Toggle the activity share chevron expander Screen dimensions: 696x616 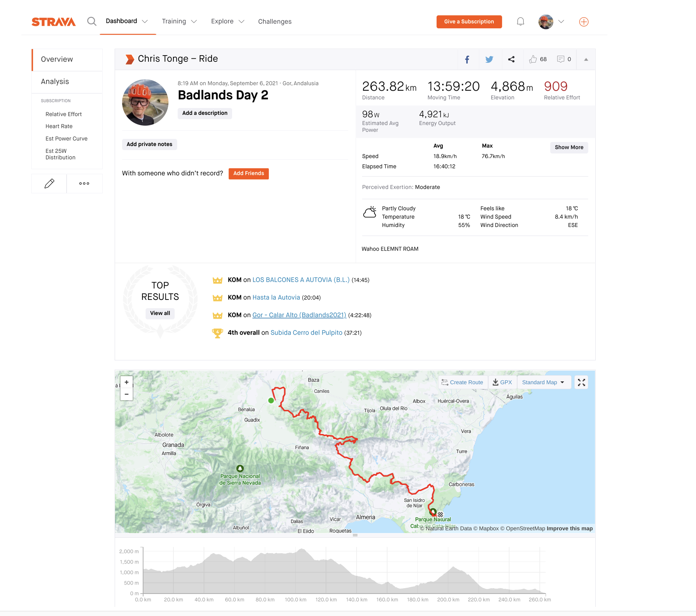pos(585,58)
